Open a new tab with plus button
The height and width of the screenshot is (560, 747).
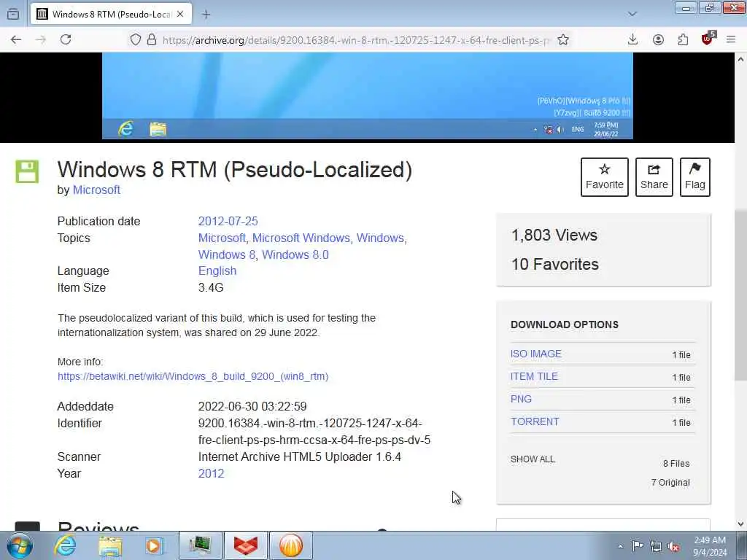click(x=206, y=15)
